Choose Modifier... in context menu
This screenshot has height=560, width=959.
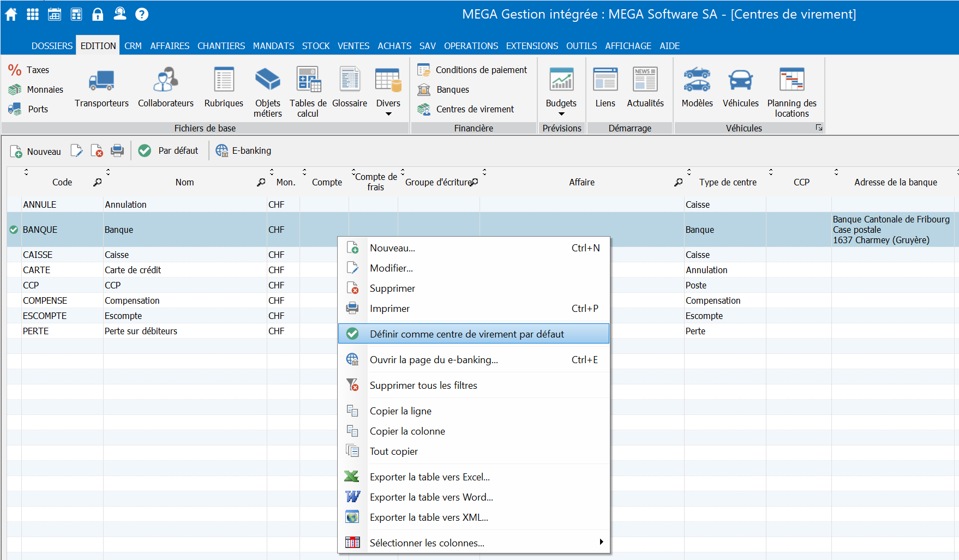(x=473, y=268)
